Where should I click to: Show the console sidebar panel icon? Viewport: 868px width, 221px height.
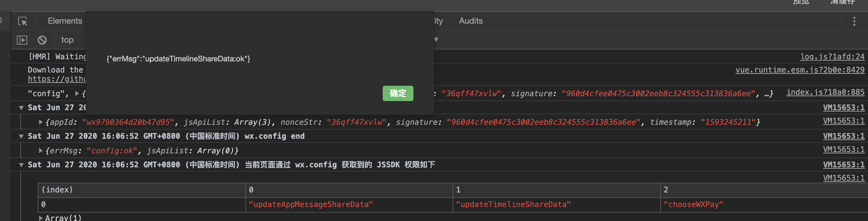point(22,40)
